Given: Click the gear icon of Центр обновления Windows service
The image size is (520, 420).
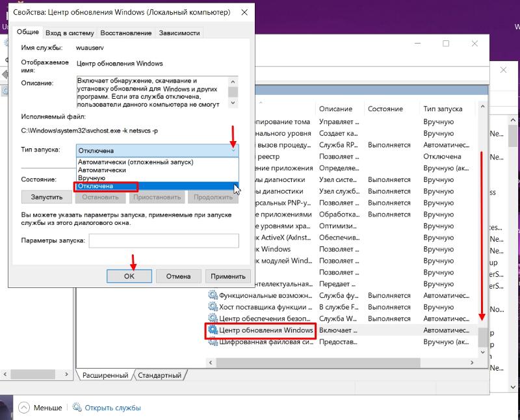Looking at the screenshot, I should point(213,330).
